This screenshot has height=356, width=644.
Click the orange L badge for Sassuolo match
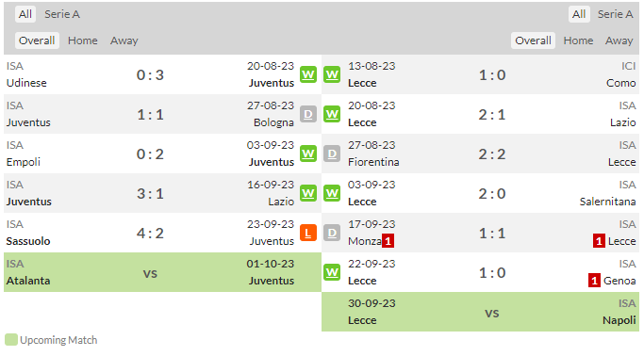(308, 233)
